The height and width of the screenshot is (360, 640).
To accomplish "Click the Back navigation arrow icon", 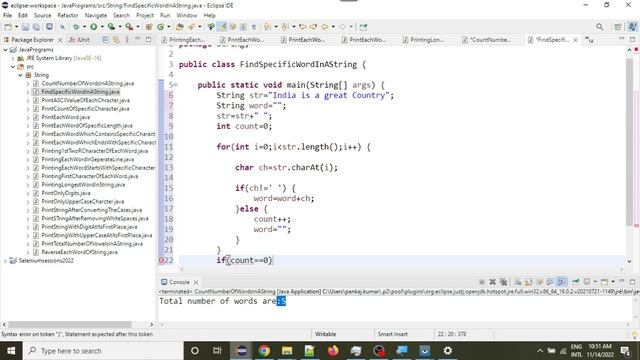I will (x=324, y=27).
